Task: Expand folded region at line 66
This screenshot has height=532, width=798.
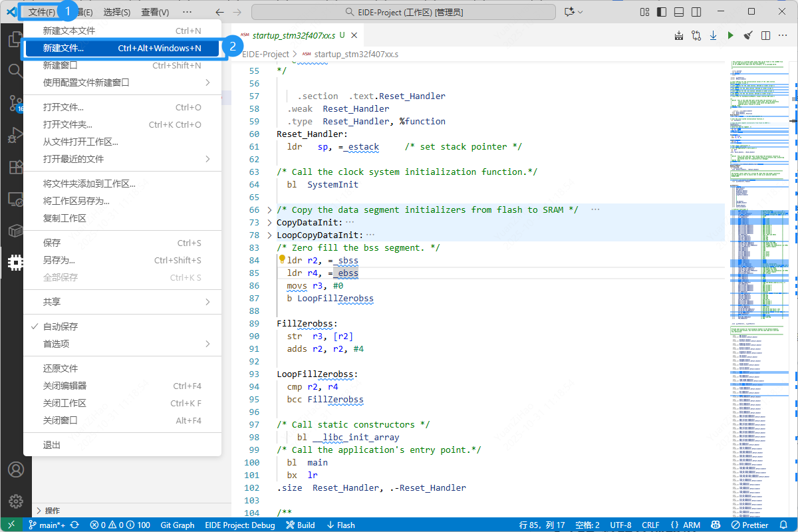Action: point(269,210)
